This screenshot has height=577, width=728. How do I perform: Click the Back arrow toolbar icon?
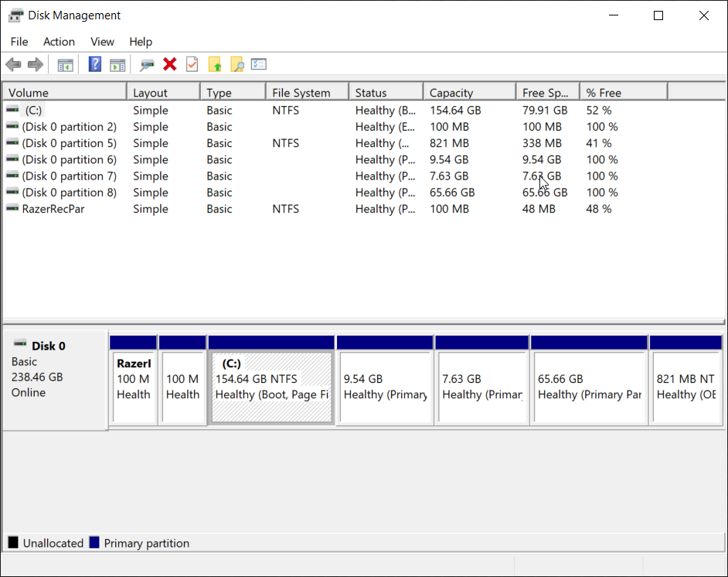tap(13, 64)
